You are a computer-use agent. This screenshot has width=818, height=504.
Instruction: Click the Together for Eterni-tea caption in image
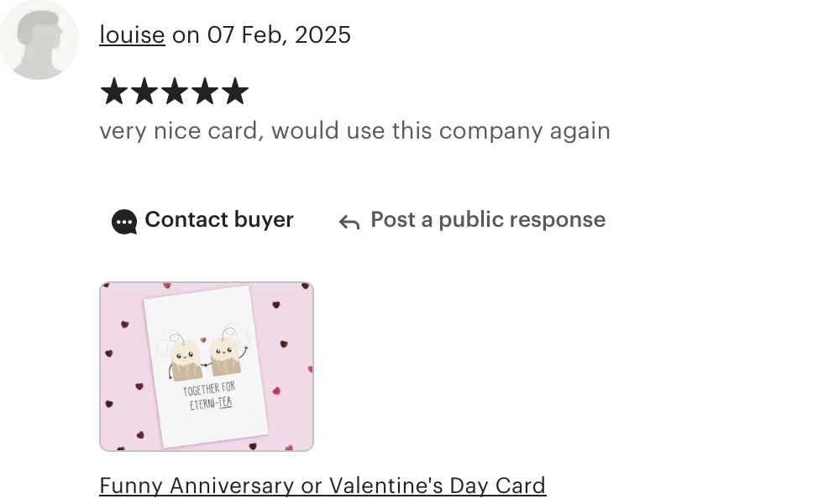coord(210,396)
